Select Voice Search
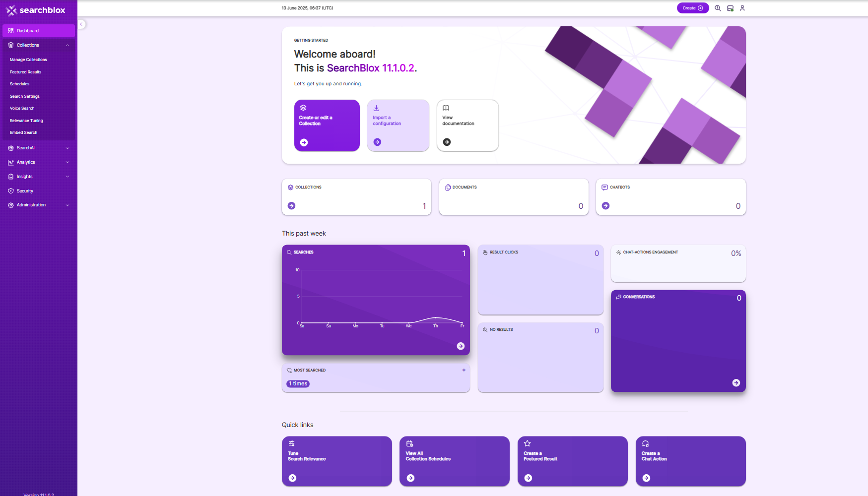The image size is (868, 496). click(x=22, y=108)
